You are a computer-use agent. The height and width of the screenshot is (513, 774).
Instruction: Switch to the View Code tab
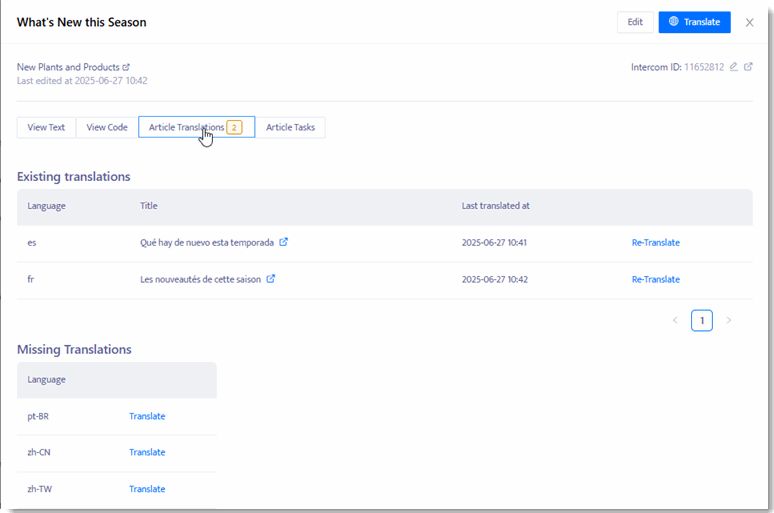107,127
